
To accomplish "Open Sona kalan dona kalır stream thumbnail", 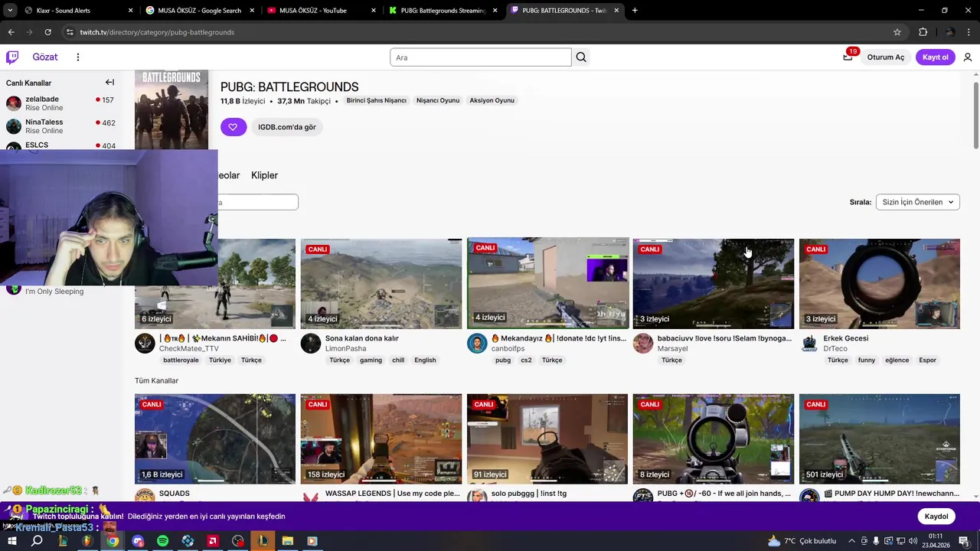I will 381,284.
